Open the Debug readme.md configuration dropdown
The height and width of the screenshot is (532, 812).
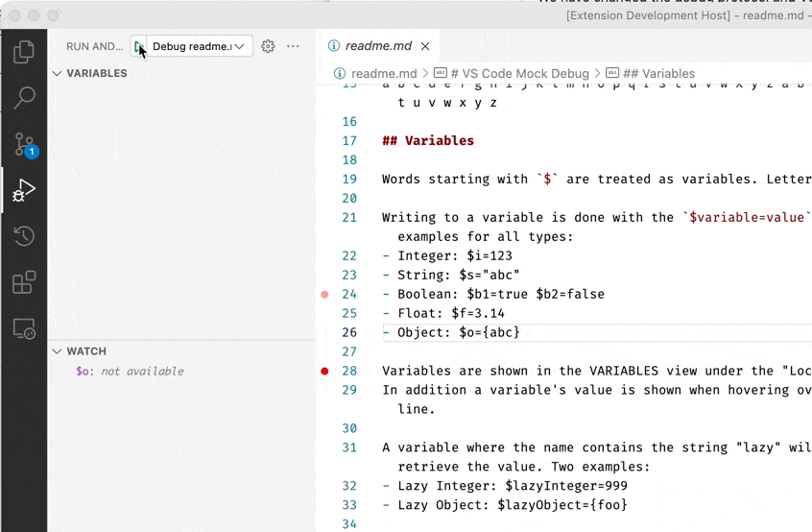click(x=200, y=46)
